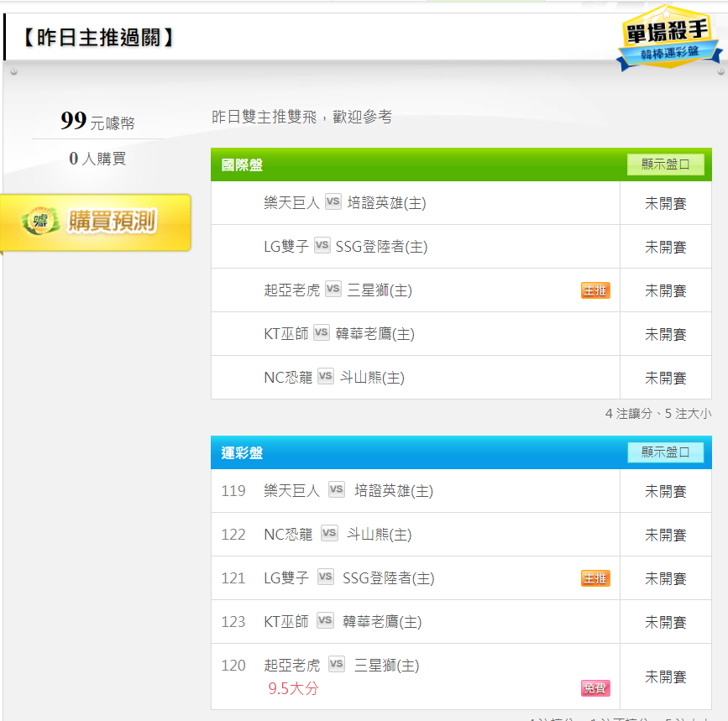Click 起亞老虎 in game 120 row

point(291,666)
